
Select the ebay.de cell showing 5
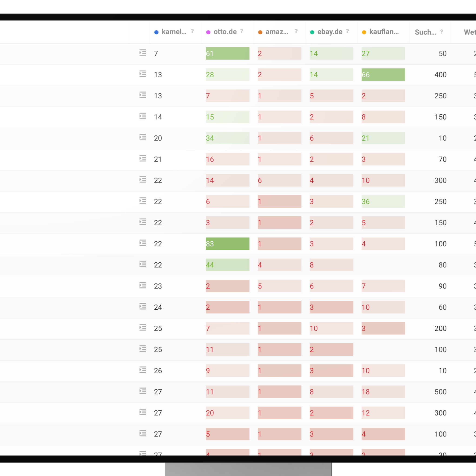pyautogui.click(x=331, y=96)
